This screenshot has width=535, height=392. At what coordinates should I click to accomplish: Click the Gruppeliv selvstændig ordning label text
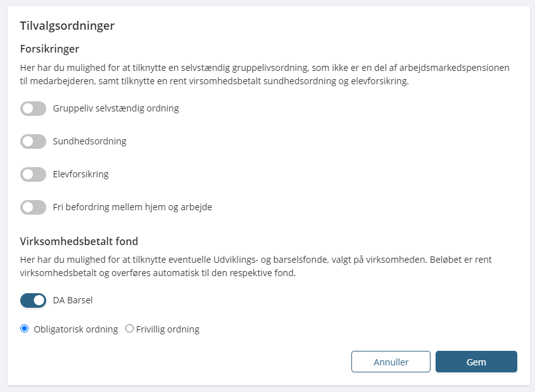click(116, 108)
